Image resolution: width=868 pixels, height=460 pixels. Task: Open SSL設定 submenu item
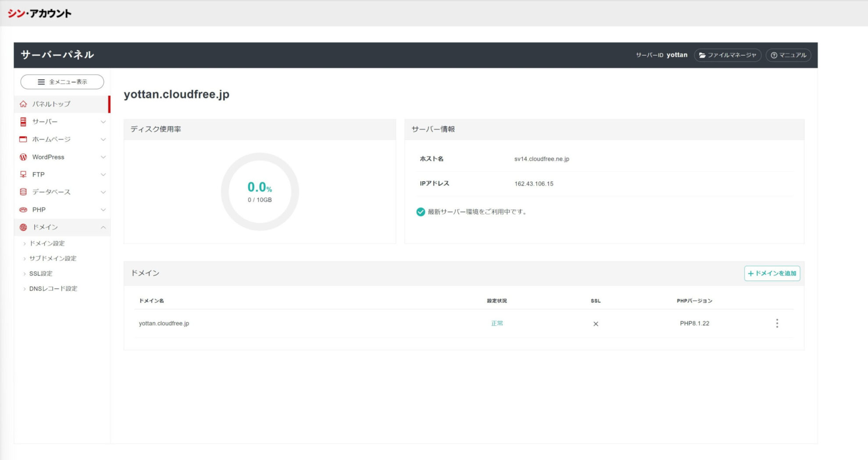click(41, 274)
